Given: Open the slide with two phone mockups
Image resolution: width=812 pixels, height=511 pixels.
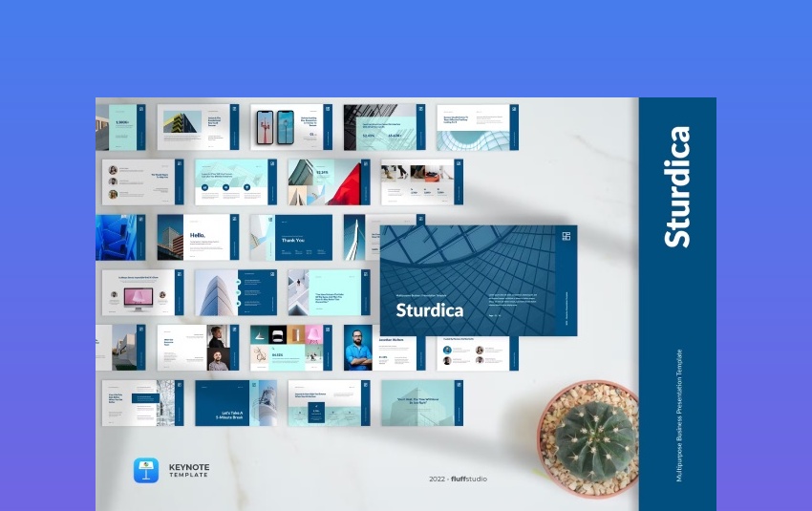Looking at the screenshot, I should pos(291,127).
